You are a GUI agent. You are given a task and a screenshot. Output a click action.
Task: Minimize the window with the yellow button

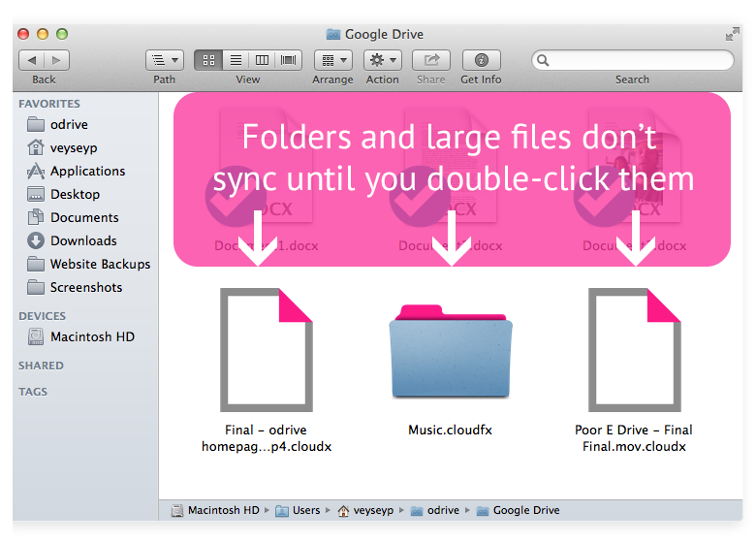point(43,34)
